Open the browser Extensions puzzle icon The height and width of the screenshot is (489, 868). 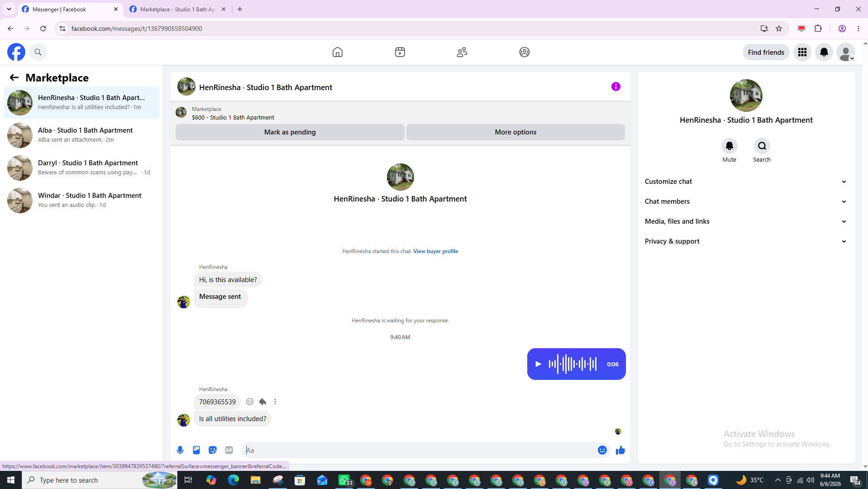(818, 29)
